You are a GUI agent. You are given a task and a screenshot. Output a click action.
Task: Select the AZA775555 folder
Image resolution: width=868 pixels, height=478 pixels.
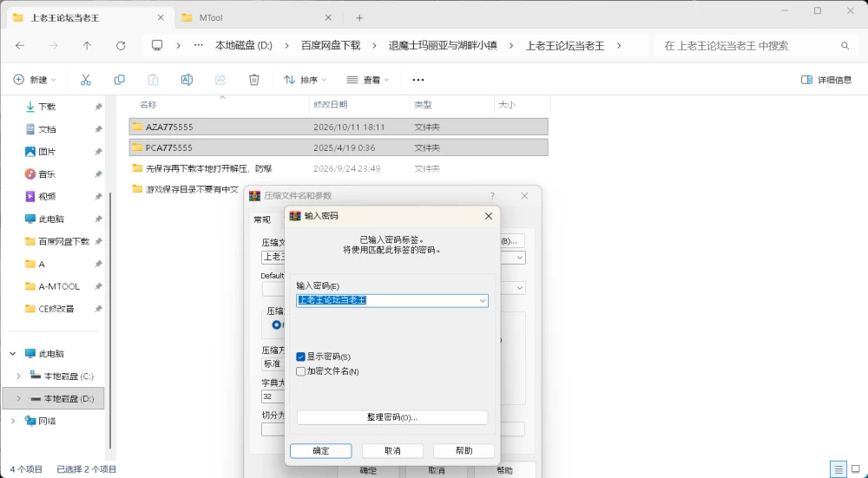point(339,127)
